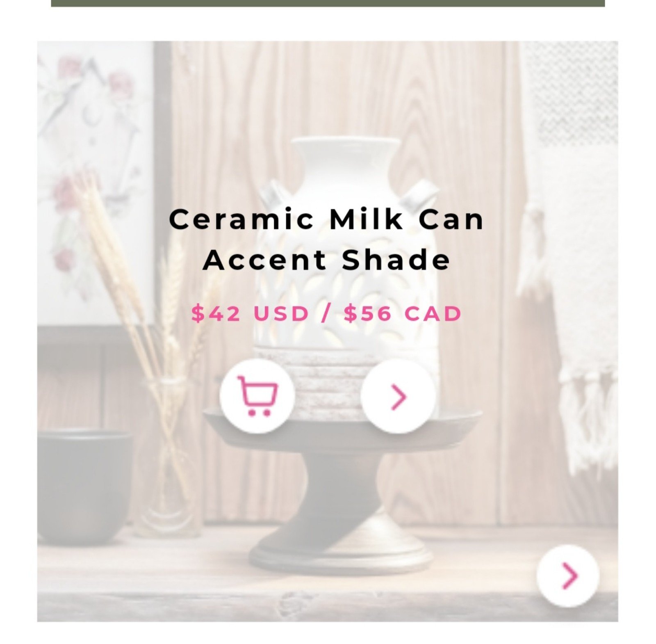656x644 pixels.
Task: Advance to next product with corner arrow
Action: 568,575
